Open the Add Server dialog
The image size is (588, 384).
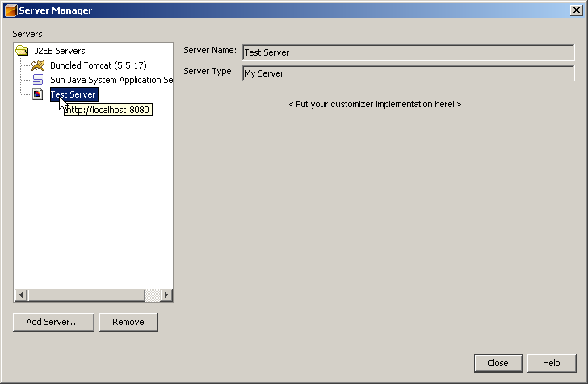[x=52, y=322]
